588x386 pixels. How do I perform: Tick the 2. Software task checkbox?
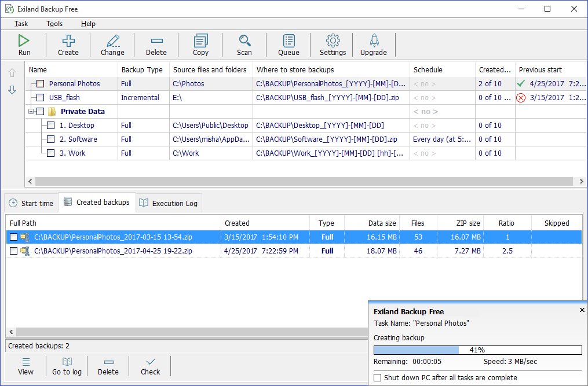50,139
